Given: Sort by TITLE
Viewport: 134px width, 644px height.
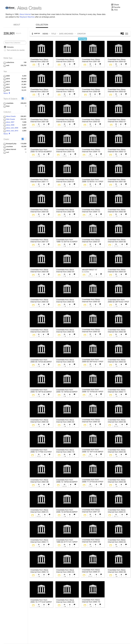Looking at the screenshot, I should [54, 34].
